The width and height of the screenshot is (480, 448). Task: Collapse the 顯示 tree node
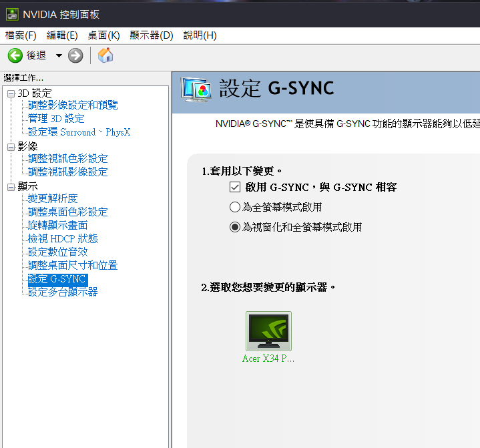(x=11, y=187)
